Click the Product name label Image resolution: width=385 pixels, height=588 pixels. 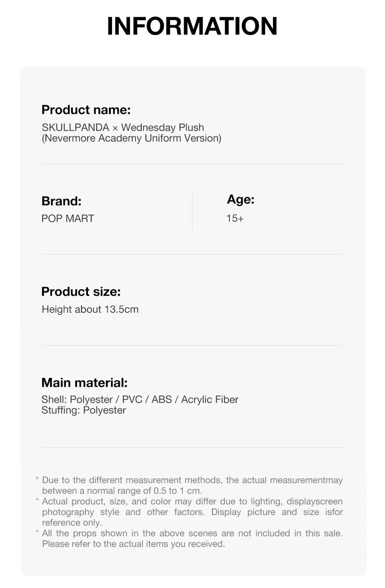86,110
